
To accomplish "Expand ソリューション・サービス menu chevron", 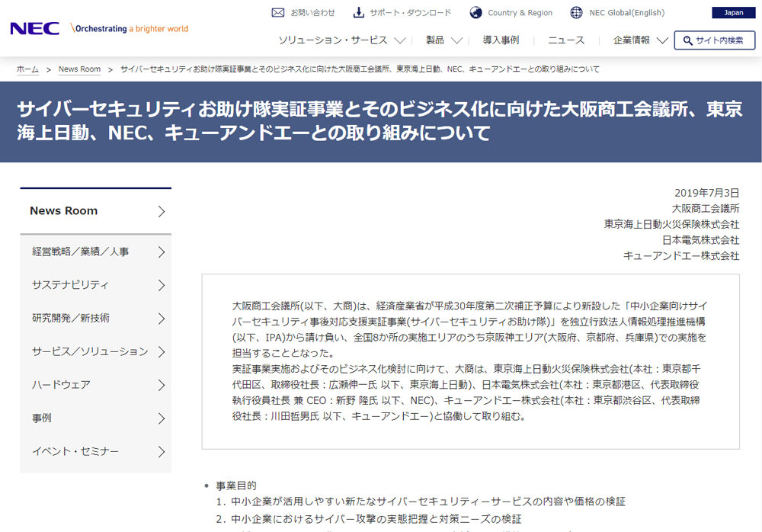I will [400, 40].
